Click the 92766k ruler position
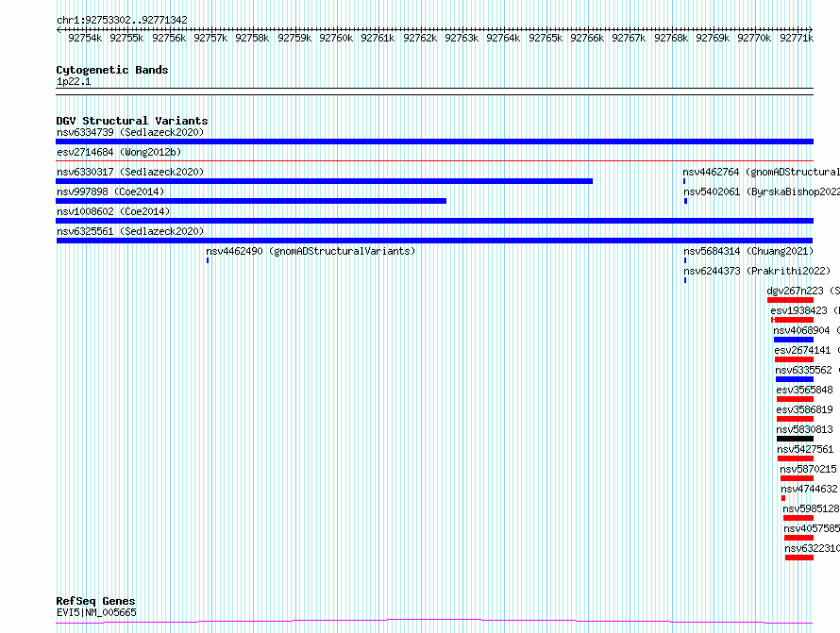840x633 pixels. pos(587,38)
